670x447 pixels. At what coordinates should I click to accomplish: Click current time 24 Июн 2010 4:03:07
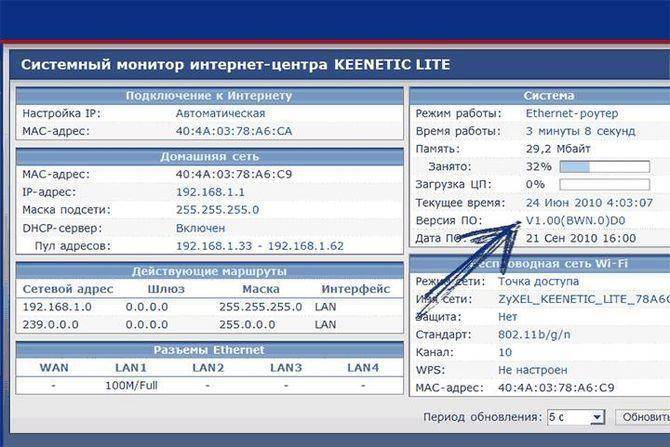(x=589, y=203)
